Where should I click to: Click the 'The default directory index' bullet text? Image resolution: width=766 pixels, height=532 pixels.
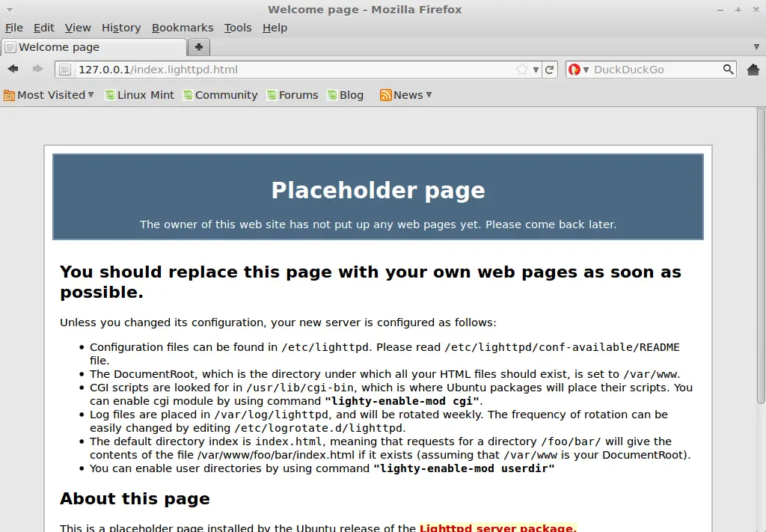(390, 448)
